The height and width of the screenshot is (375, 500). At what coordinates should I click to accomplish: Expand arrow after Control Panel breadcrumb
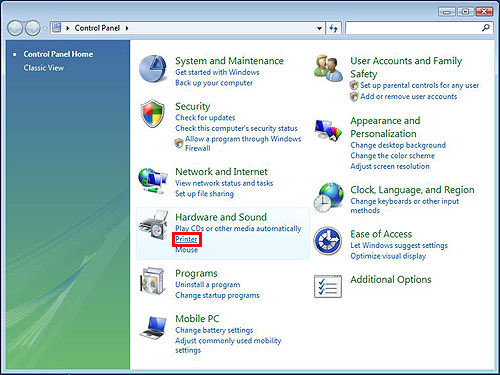(x=127, y=28)
